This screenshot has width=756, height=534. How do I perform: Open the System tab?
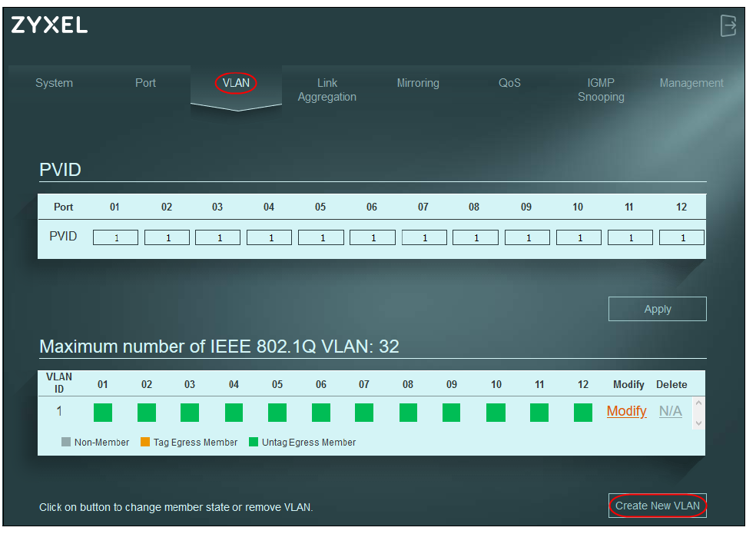coord(54,83)
